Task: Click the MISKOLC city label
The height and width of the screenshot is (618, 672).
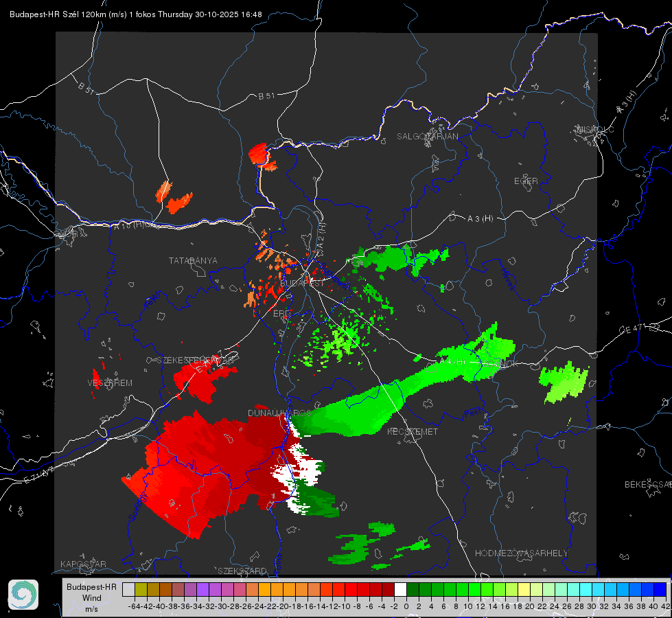Action: click(x=596, y=129)
